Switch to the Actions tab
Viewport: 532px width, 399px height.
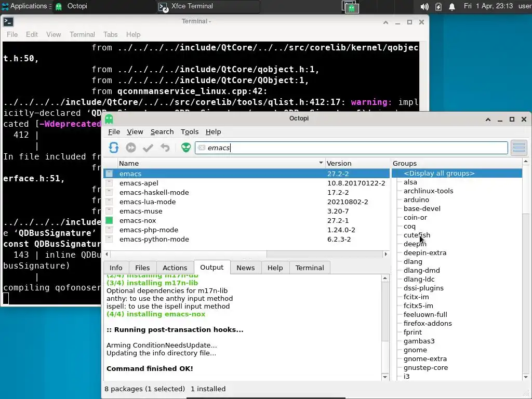(x=175, y=268)
